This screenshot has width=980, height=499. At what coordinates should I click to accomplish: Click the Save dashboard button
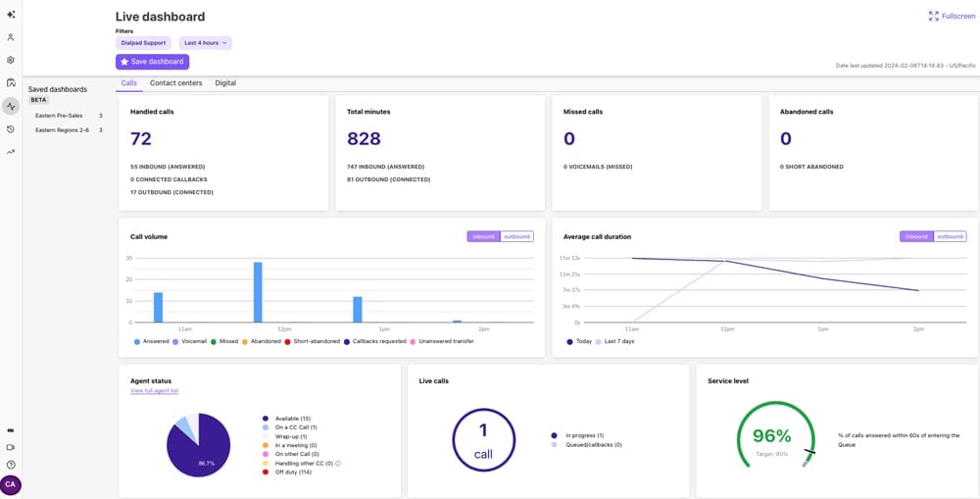point(153,62)
